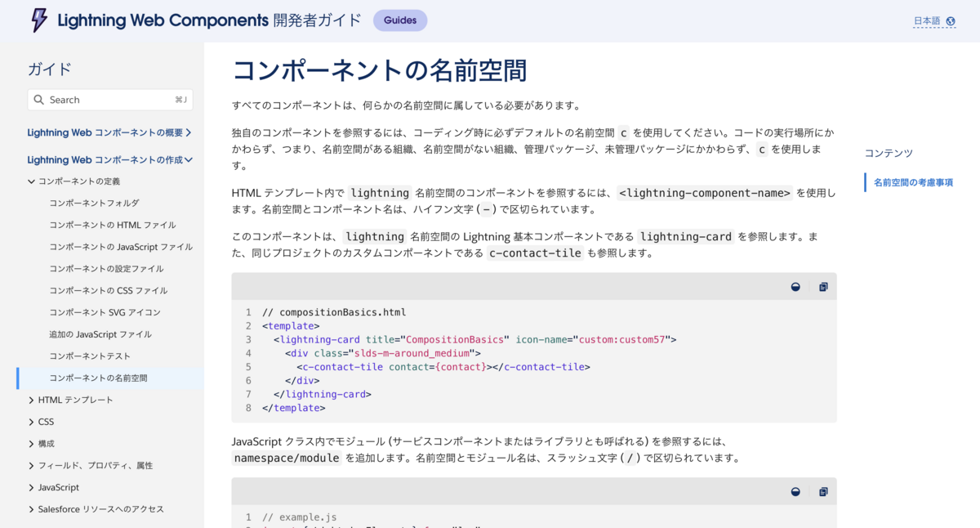Jump to 名前空間の考慮事項 in contents
The width and height of the screenshot is (980, 528).
pos(913,182)
